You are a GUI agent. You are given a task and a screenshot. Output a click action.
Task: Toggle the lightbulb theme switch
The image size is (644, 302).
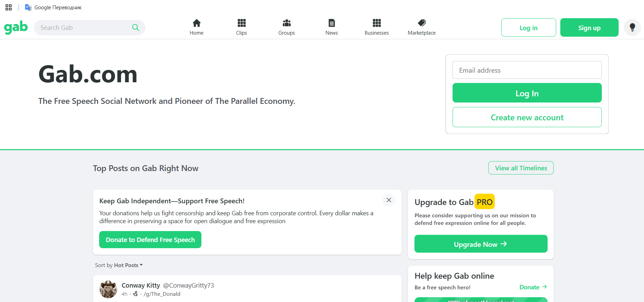[632, 27]
